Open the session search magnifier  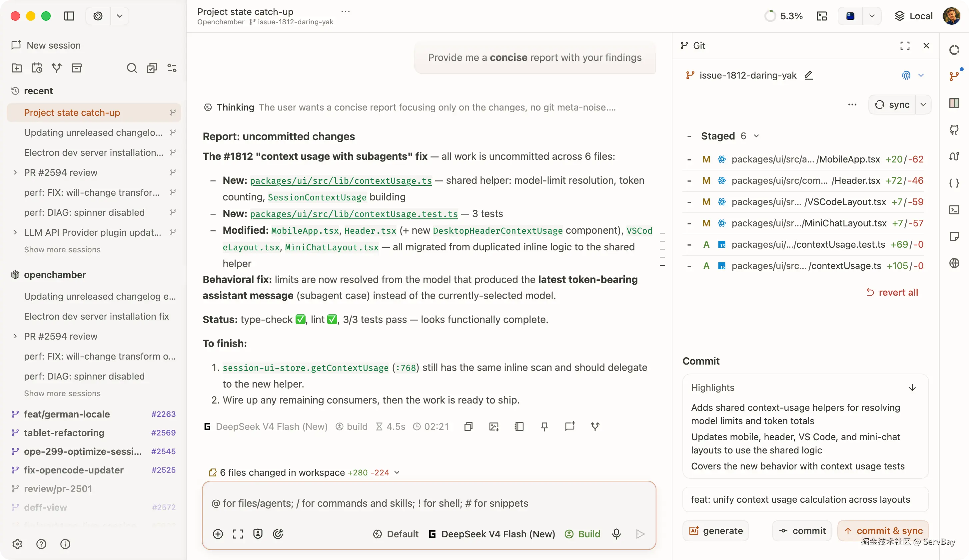click(x=132, y=68)
